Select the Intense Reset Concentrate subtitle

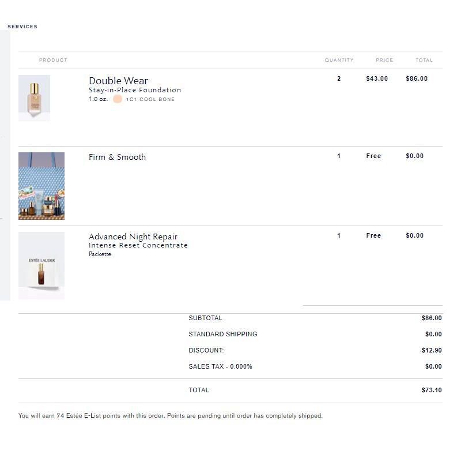point(138,245)
